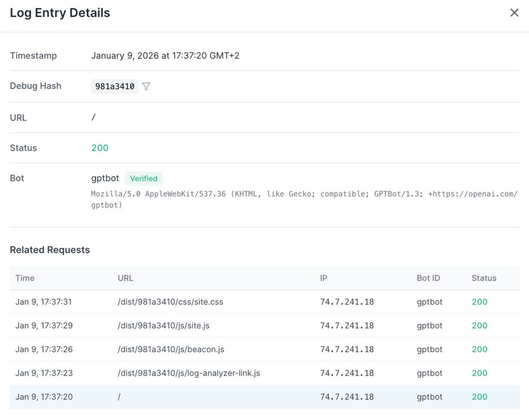Viewport: 529px width, 420px height.
Task: Open the /dist/981a3410/js/site.js related request
Action: 163,325
